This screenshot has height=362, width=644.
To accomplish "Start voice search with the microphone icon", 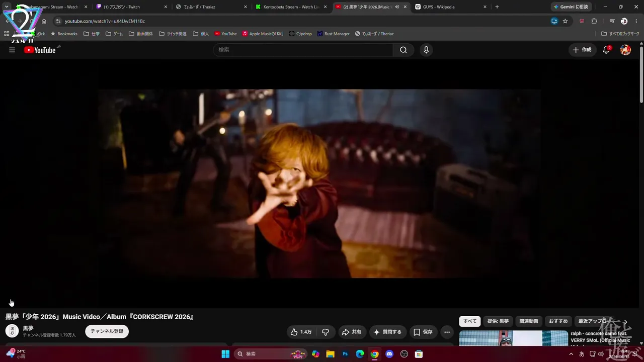I will 426,50.
